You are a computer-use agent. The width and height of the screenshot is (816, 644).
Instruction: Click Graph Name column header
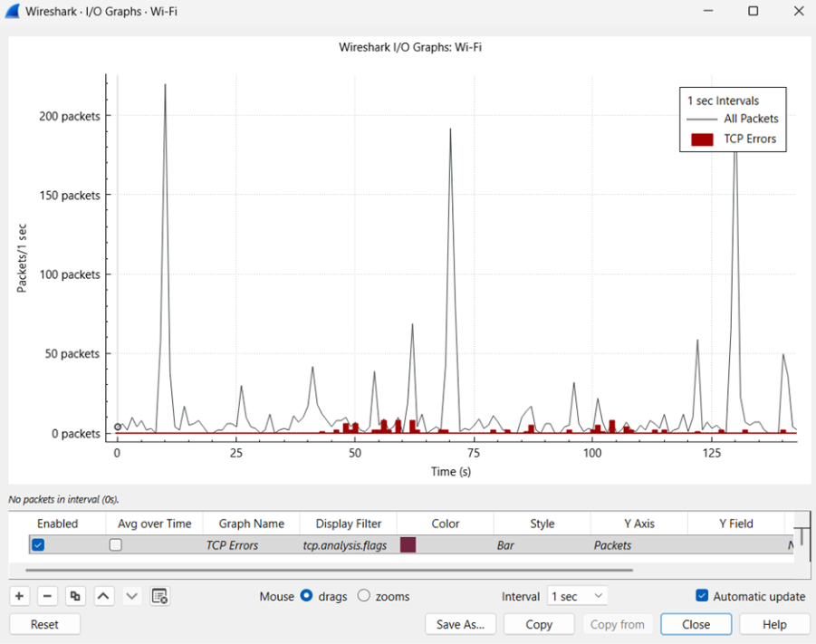coord(252,524)
